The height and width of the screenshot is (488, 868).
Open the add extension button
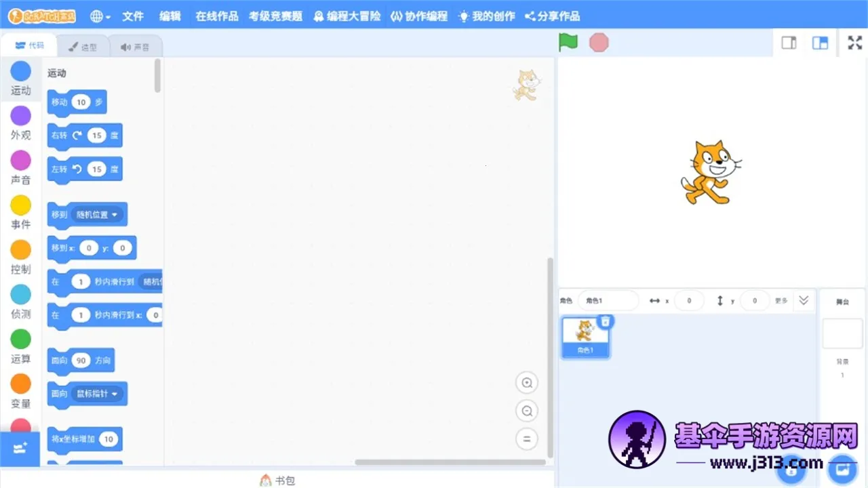[x=20, y=449]
